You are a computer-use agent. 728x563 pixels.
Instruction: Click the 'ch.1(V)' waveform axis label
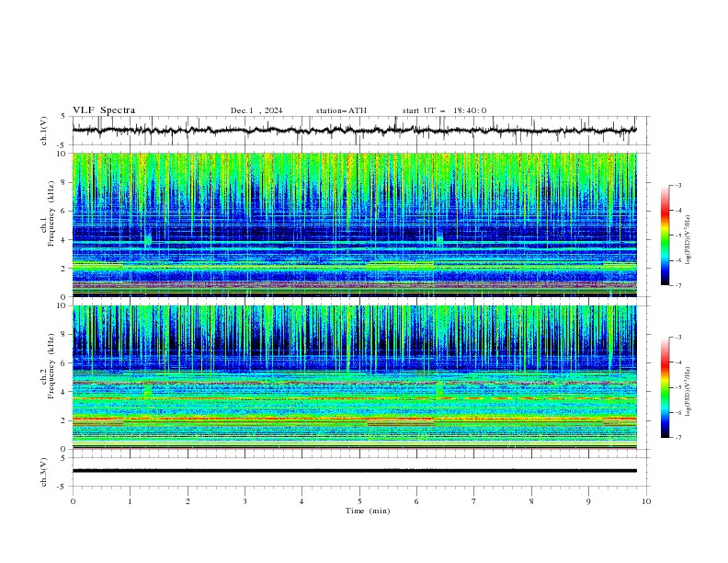point(44,131)
